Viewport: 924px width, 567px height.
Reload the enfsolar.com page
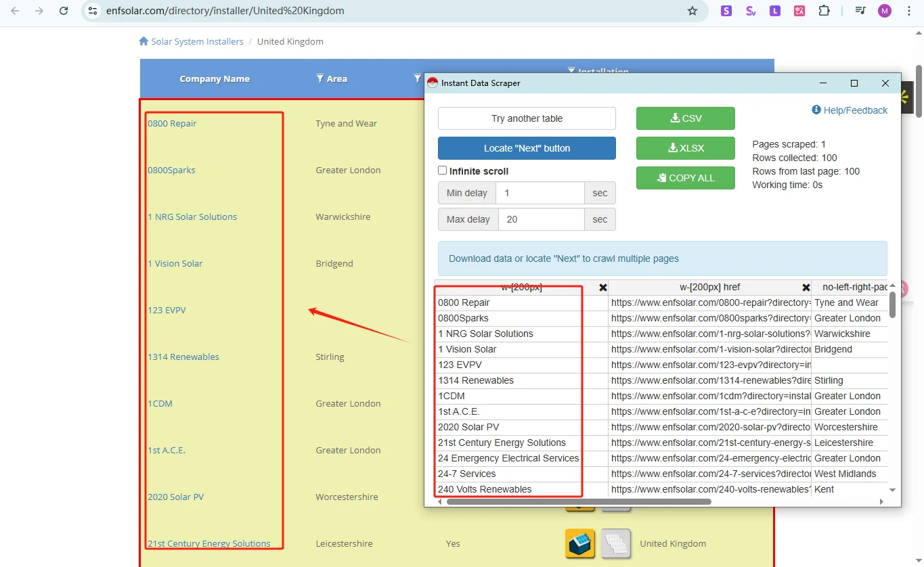(64, 11)
